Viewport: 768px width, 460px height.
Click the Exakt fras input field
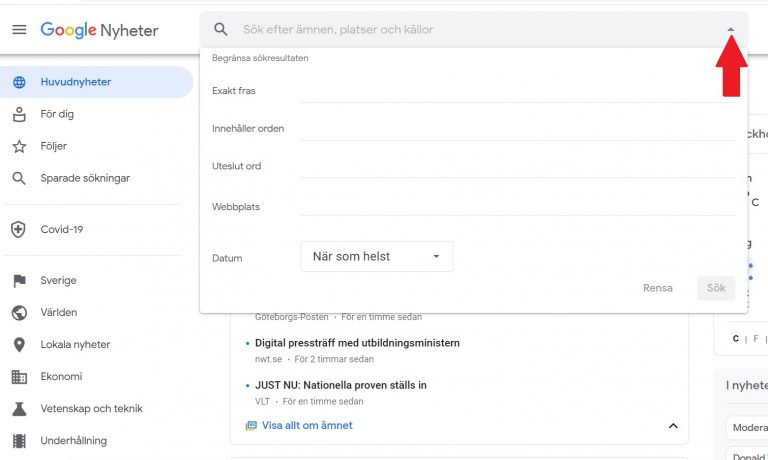pyautogui.click(x=518, y=92)
